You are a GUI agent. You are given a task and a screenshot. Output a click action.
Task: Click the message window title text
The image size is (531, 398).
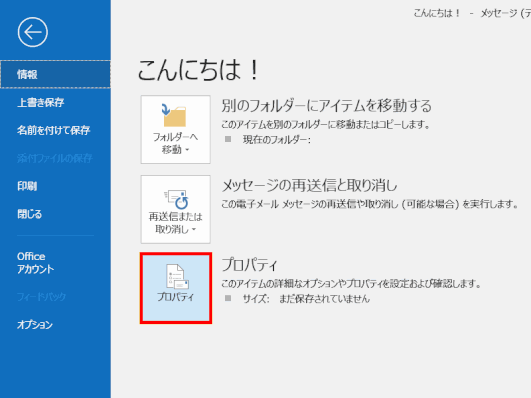(x=472, y=13)
